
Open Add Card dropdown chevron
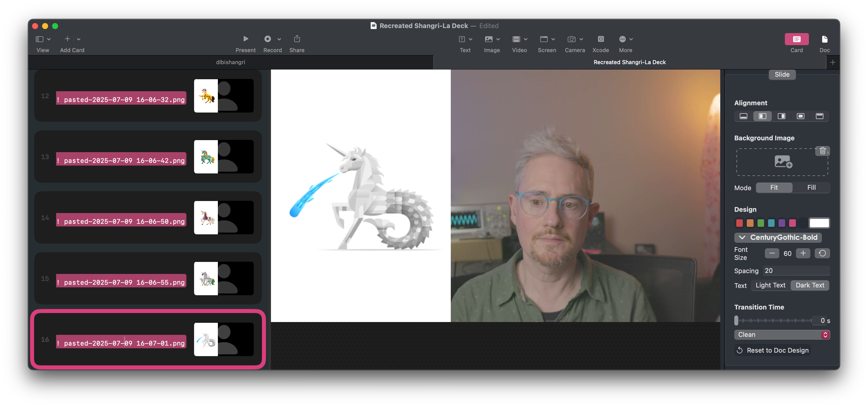click(x=79, y=39)
